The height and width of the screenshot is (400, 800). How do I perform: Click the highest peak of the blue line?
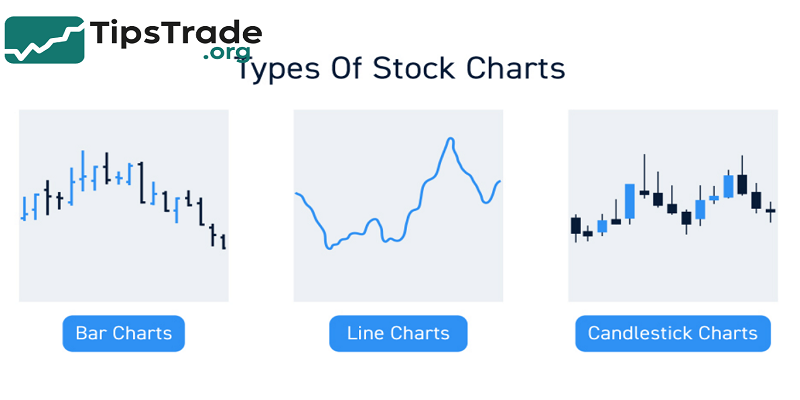(x=452, y=139)
